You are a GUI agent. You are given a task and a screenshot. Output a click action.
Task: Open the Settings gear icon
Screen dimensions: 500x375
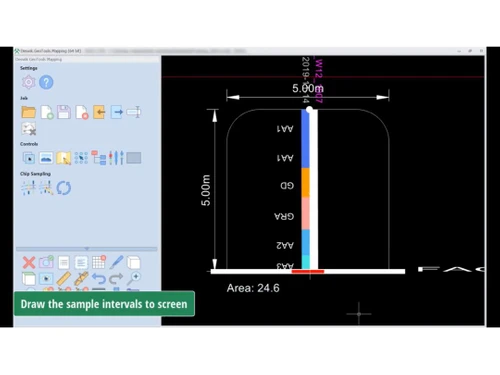(29, 82)
